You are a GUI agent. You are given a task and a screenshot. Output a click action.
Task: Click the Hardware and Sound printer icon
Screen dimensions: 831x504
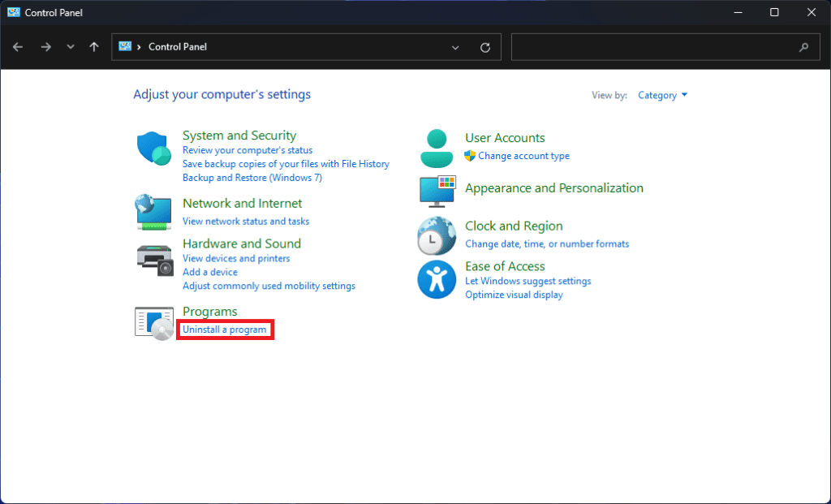coord(153,260)
